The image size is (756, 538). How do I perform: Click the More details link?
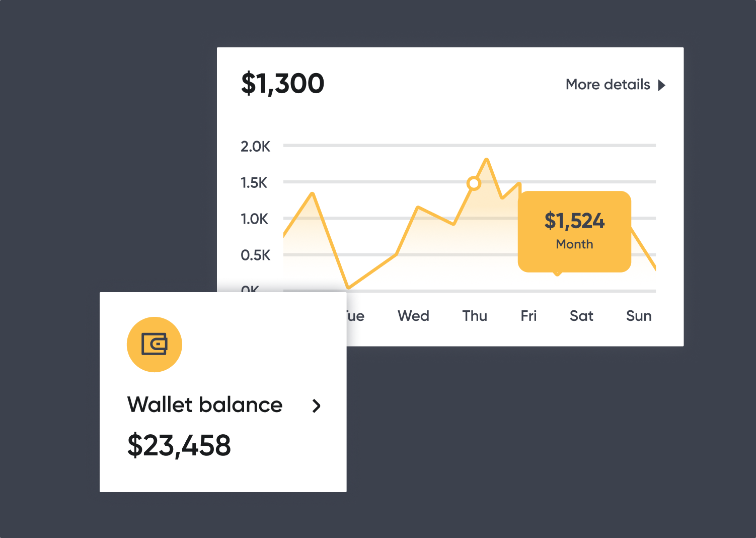pyautogui.click(x=608, y=85)
